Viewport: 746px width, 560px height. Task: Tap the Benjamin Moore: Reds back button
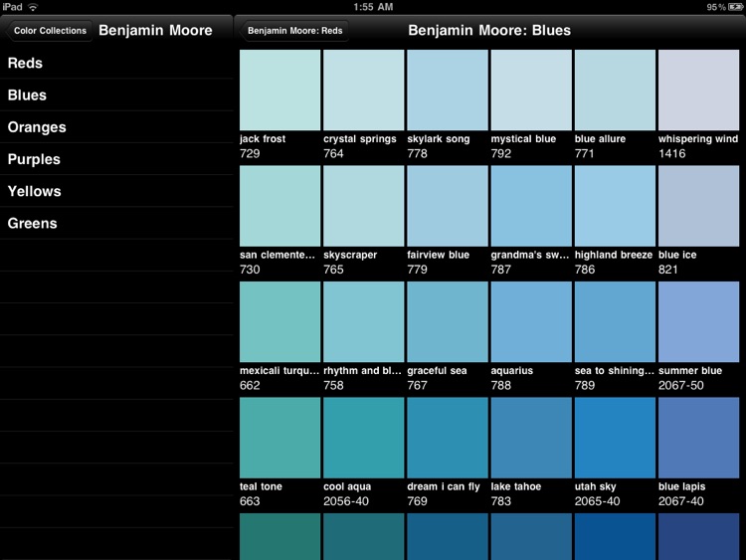[293, 31]
